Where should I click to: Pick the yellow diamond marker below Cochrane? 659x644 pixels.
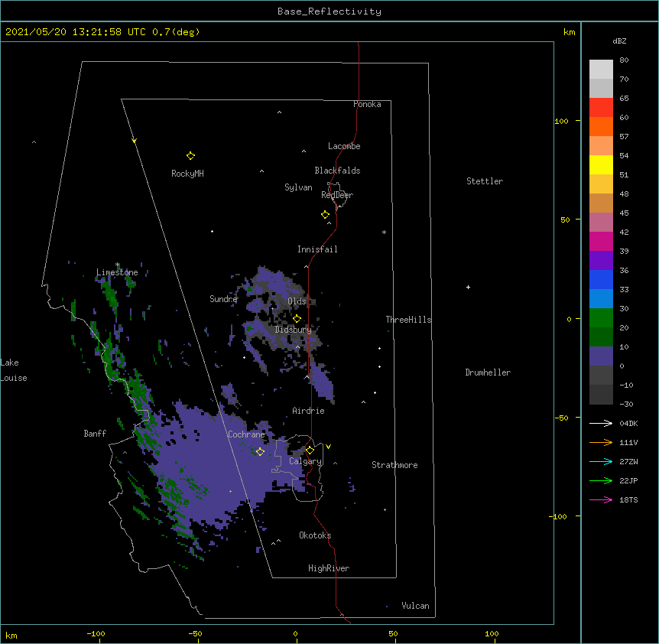click(x=260, y=452)
